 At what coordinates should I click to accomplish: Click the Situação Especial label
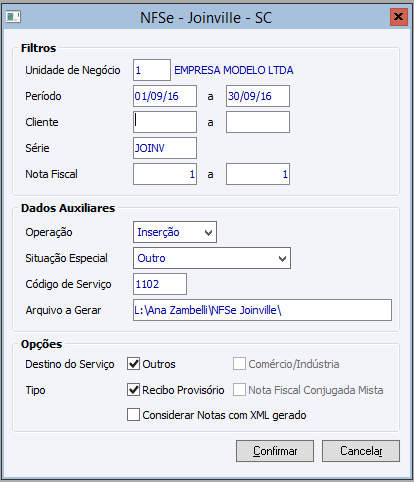(x=66, y=258)
